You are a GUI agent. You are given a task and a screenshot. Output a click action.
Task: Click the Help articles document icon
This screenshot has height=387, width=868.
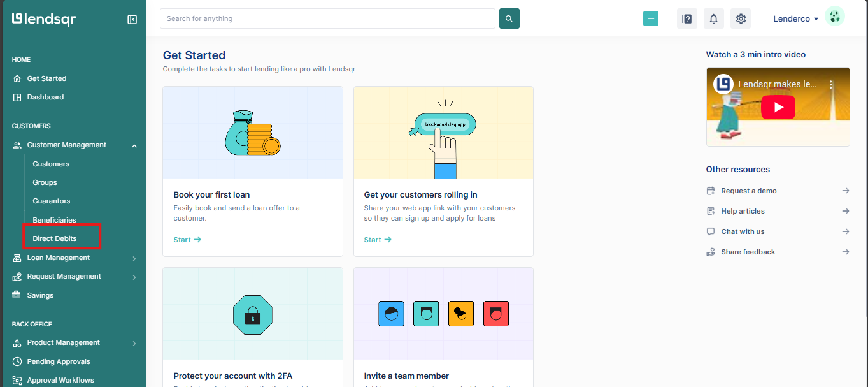pos(711,211)
